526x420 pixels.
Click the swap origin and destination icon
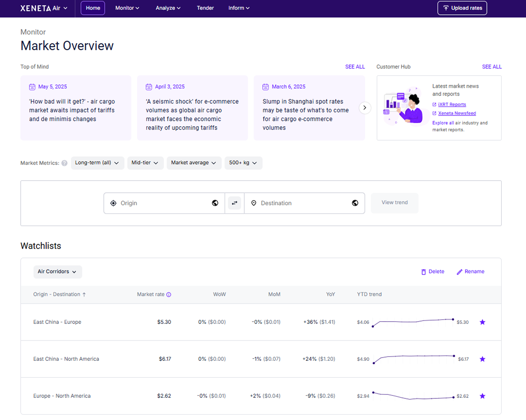(x=234, y=203)
